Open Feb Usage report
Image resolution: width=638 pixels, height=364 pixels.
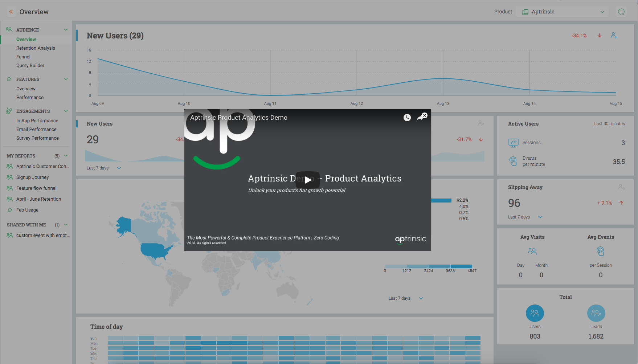(x=27, y=210)
